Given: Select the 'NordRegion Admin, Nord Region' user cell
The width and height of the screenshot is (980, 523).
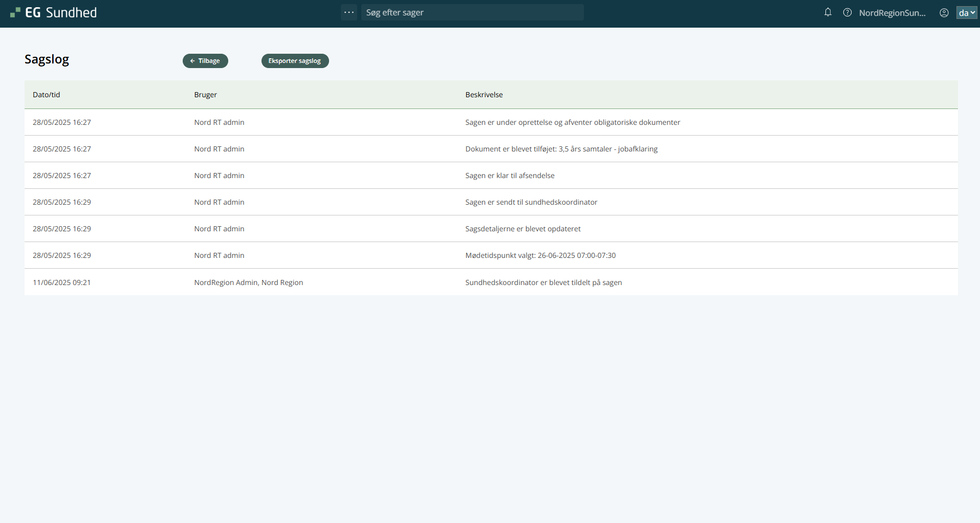Looking at the screenshot, I should point(248,282).
